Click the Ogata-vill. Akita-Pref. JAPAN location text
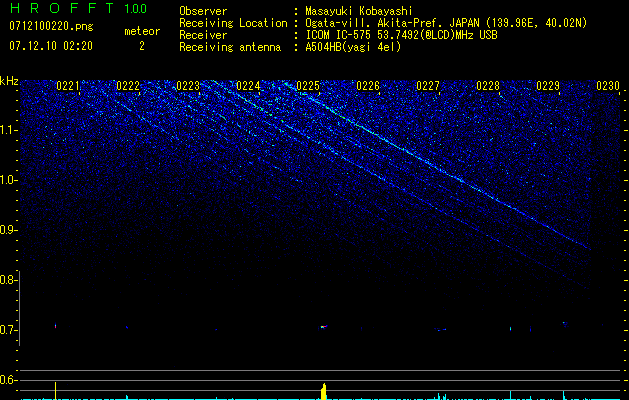 point(446,23)
